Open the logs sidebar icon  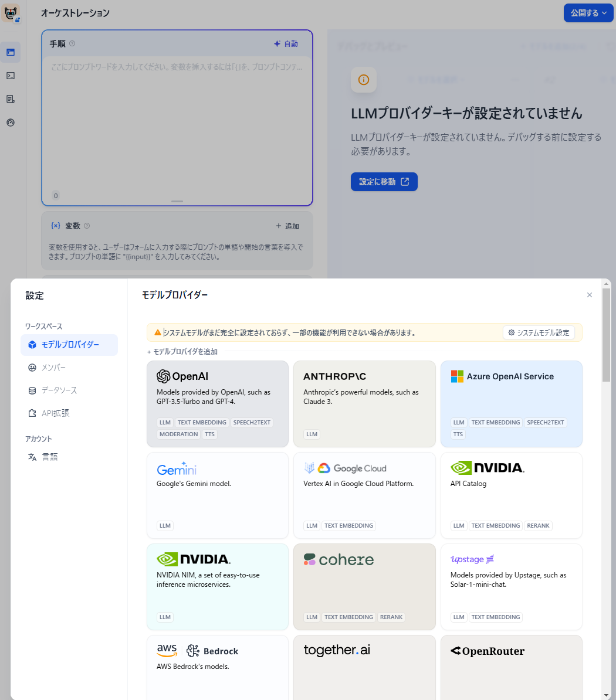(x=11, y=99)
